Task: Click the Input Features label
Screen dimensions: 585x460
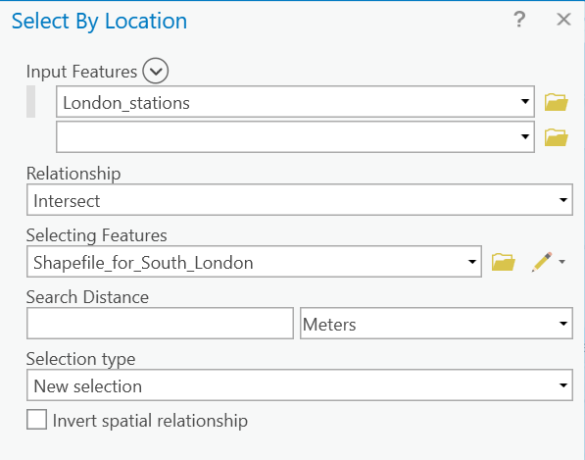Action: 82,71
